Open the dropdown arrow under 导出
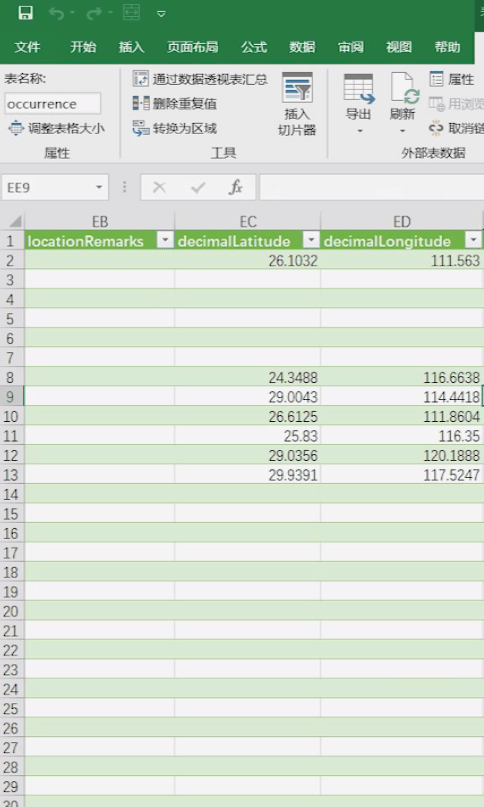The width and height of the screenshot is (484, 807). [x=360, y=131]
